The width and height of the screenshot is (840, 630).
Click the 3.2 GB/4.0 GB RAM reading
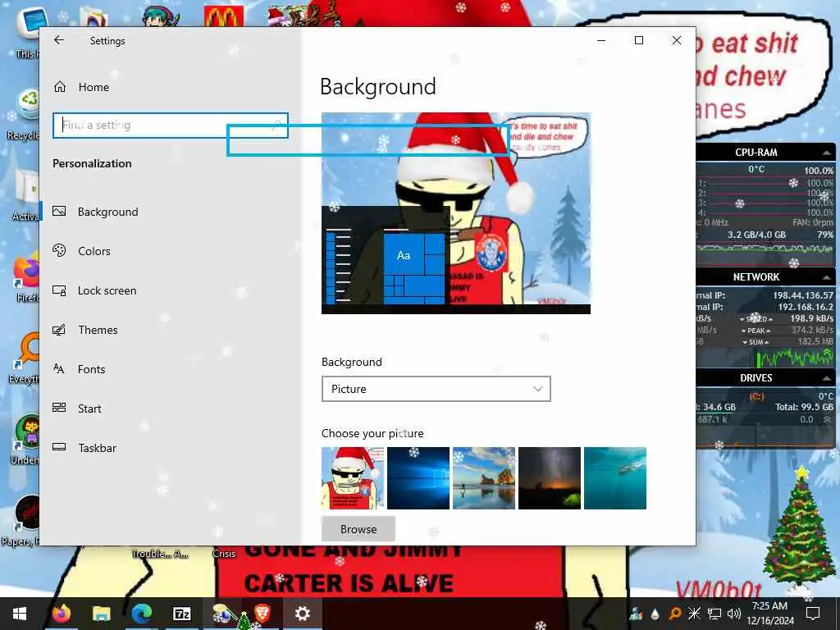point(756,235)
